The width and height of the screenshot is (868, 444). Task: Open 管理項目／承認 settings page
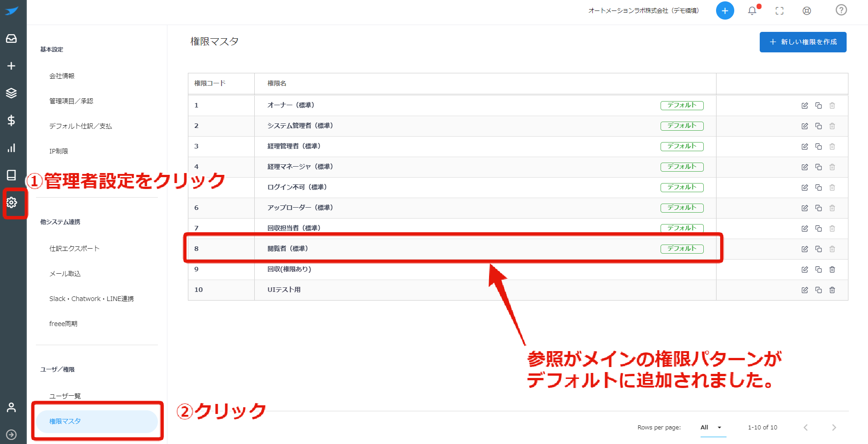71,101
